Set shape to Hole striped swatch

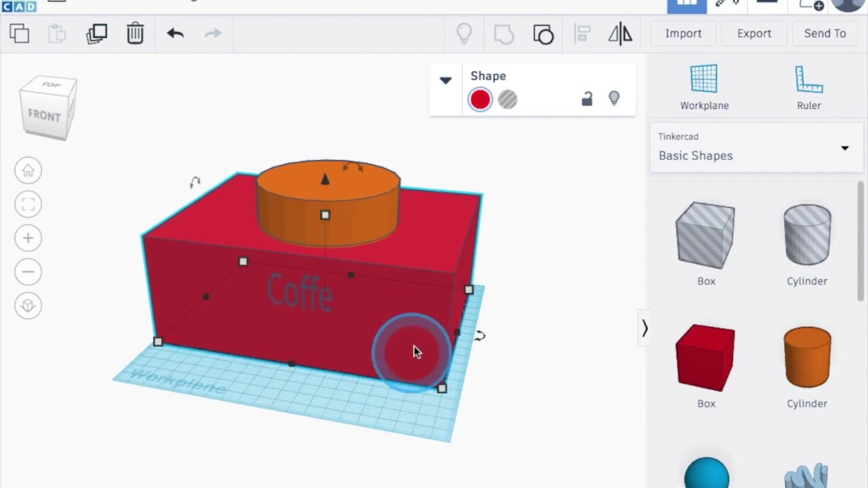[x=507, y=100]
